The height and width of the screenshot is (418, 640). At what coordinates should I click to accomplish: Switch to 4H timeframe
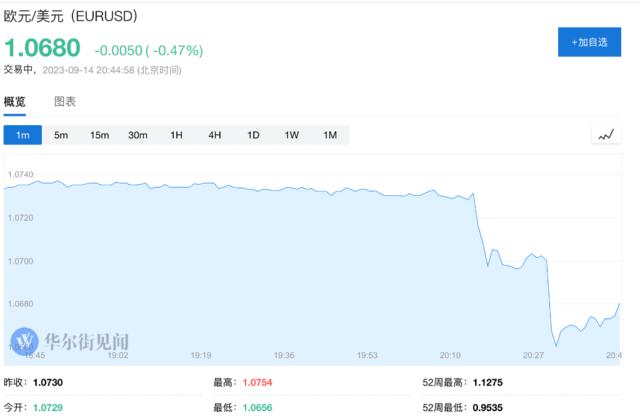point(215,135)
